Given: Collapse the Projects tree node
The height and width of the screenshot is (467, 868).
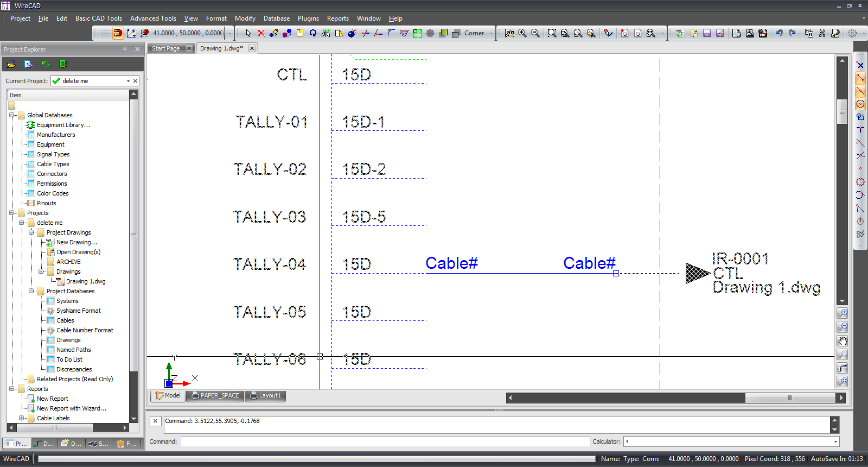Looking at the screenshot, I should pos(12,213).
